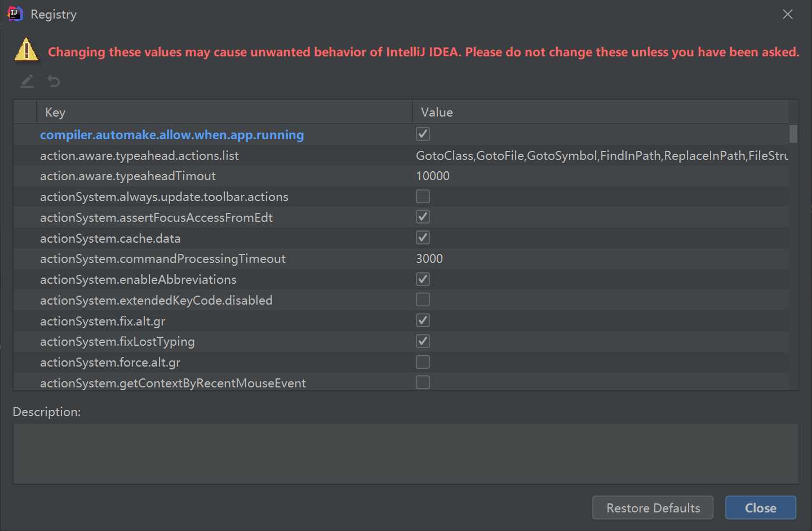The image size is (812, 531).
Task: Check actionSystem.extendedKeyCode.disabled checkbox
Action: [423, 300]
